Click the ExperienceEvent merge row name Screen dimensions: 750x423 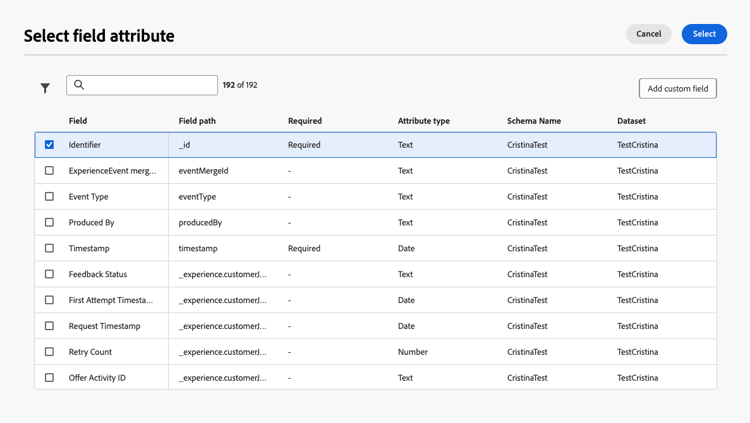(112, 171)
